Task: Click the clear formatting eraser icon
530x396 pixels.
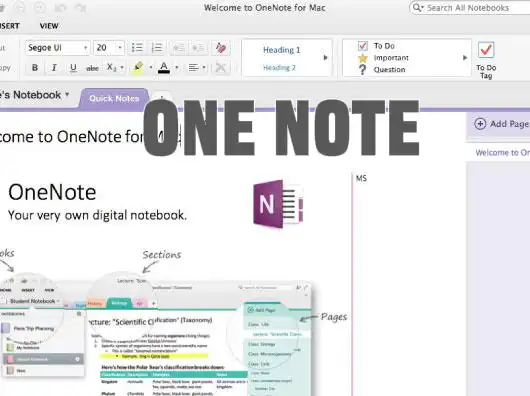Action: click(x=221, y=48)
